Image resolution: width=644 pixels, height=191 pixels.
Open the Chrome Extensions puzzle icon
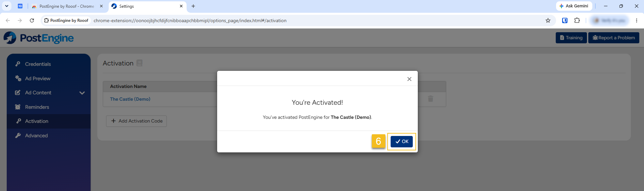[577, 20]
